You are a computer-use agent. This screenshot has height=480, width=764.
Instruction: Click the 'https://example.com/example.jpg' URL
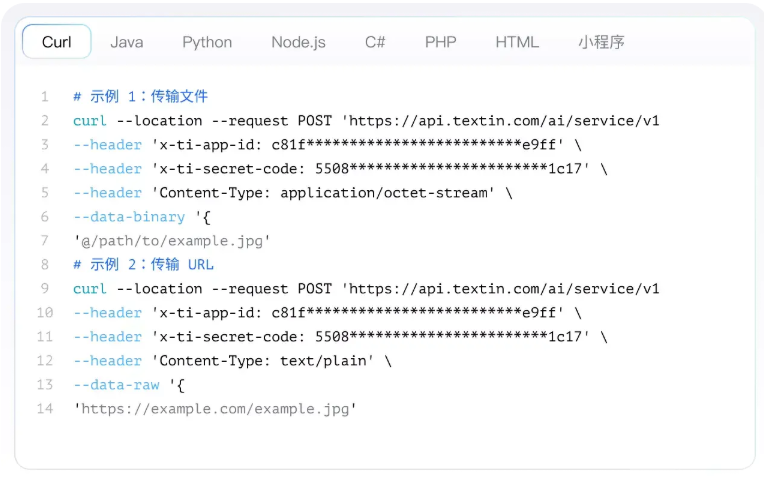coord(215,409)
